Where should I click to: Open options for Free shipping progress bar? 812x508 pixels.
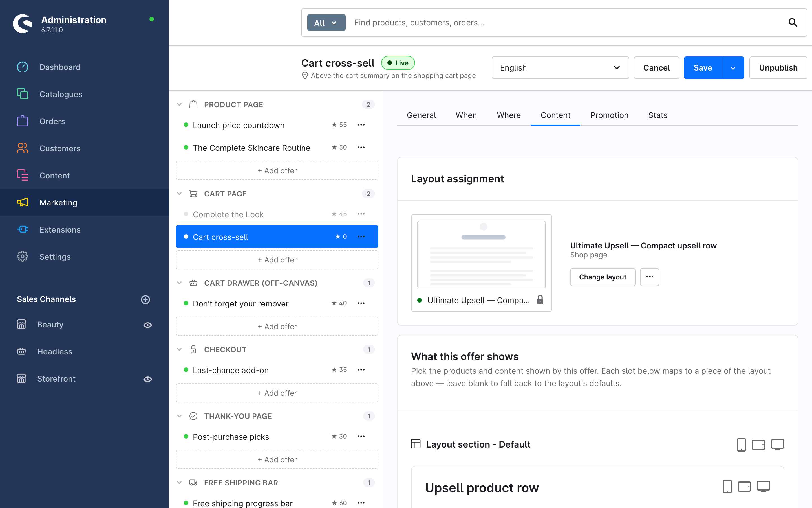(361, 503)
